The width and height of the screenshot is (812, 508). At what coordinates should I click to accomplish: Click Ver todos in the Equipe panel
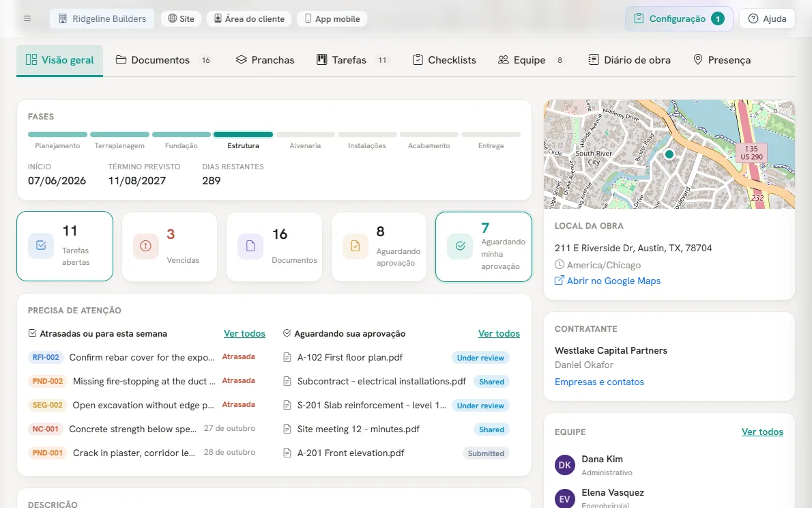762,432
